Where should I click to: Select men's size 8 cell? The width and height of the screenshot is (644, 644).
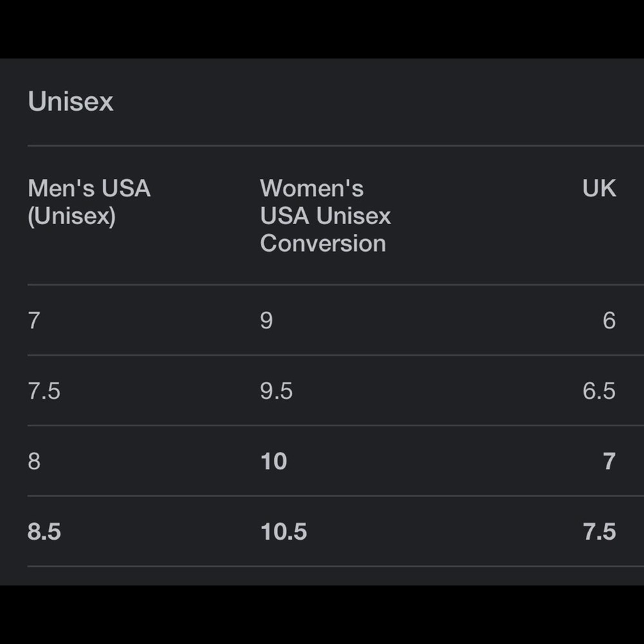34,461
